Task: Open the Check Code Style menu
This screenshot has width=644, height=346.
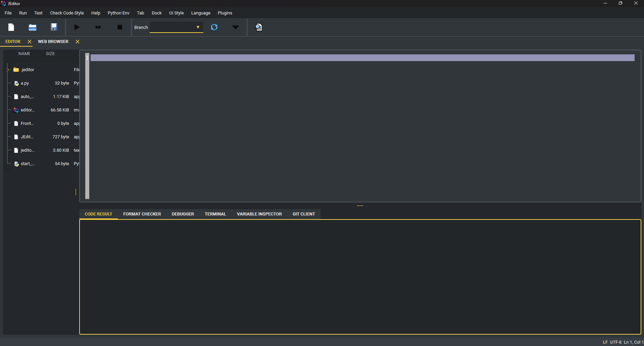Action: 67,13
